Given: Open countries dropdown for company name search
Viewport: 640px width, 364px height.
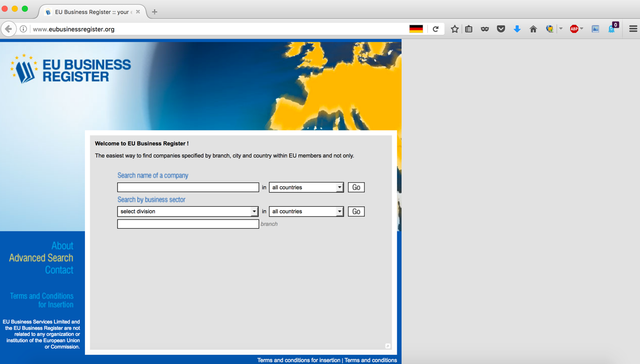Looking at the screenshot, I should coord(306,187).
